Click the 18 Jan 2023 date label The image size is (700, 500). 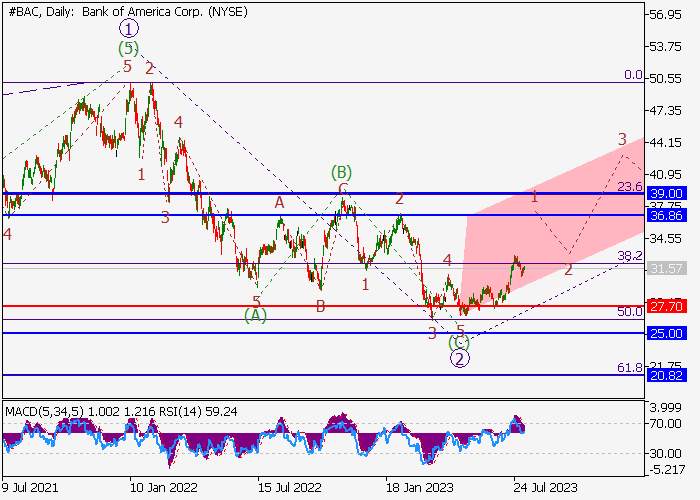420,487
